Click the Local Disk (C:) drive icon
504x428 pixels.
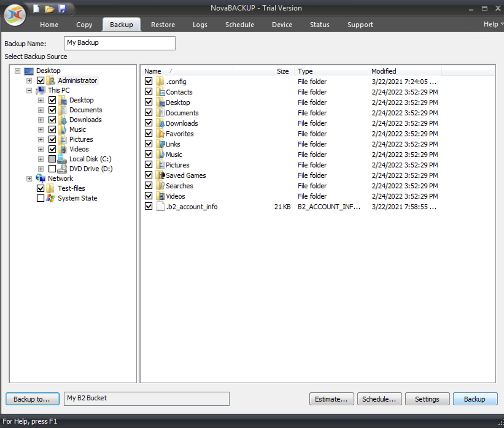(x=62, y=159)
